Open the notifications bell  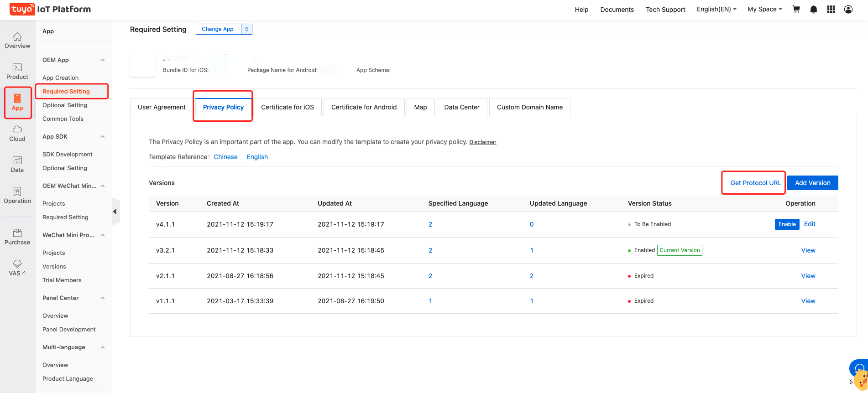(813, 10)
